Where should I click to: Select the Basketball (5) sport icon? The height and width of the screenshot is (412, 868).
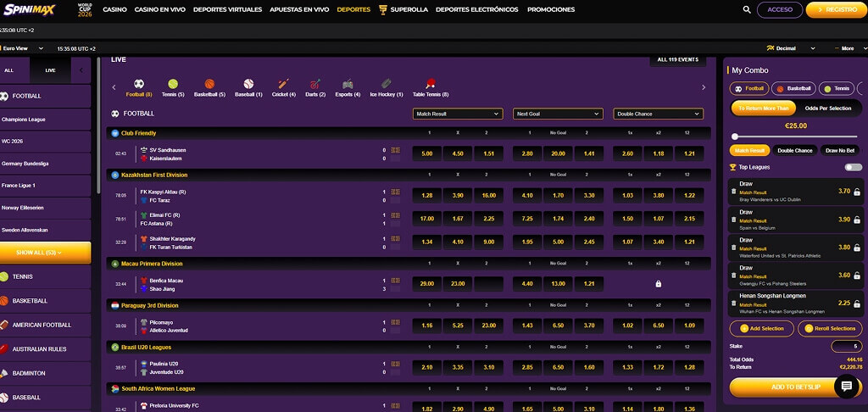click(209, 84)
